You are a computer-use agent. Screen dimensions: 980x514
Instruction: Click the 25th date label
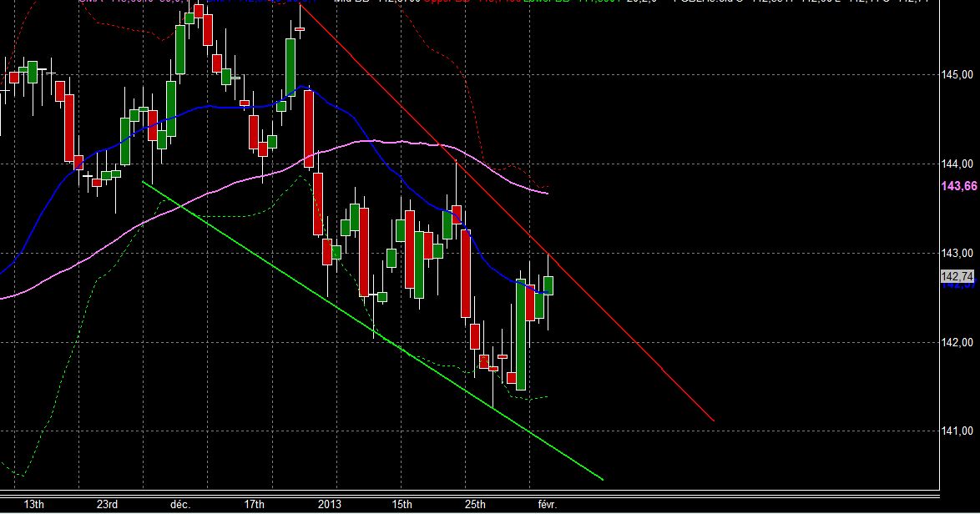[x=475, y=504]
